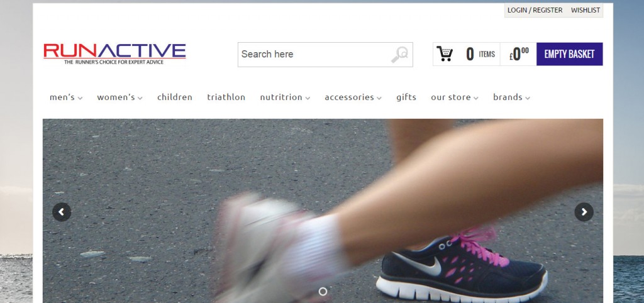Click the shopping cart icon
The image size is (644, 303).
445,54
